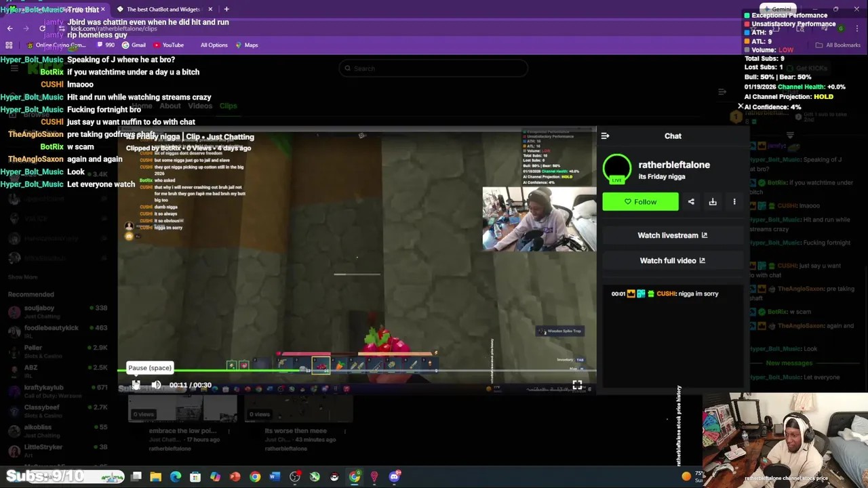Follow ratherbleftalone channel

(x=640, y=201)
